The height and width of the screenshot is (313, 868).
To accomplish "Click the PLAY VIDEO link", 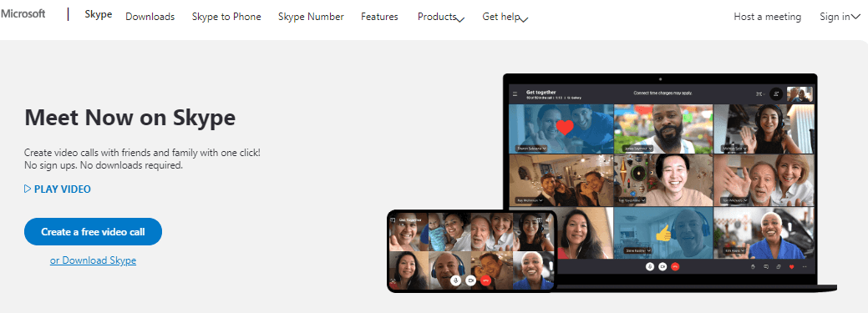I will (58, 189).
